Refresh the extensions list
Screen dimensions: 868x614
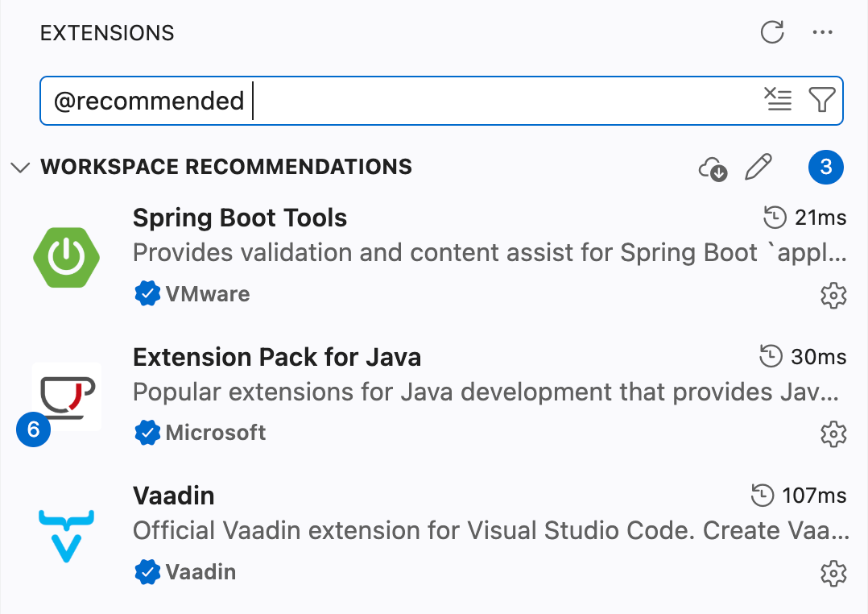point(772,32)
